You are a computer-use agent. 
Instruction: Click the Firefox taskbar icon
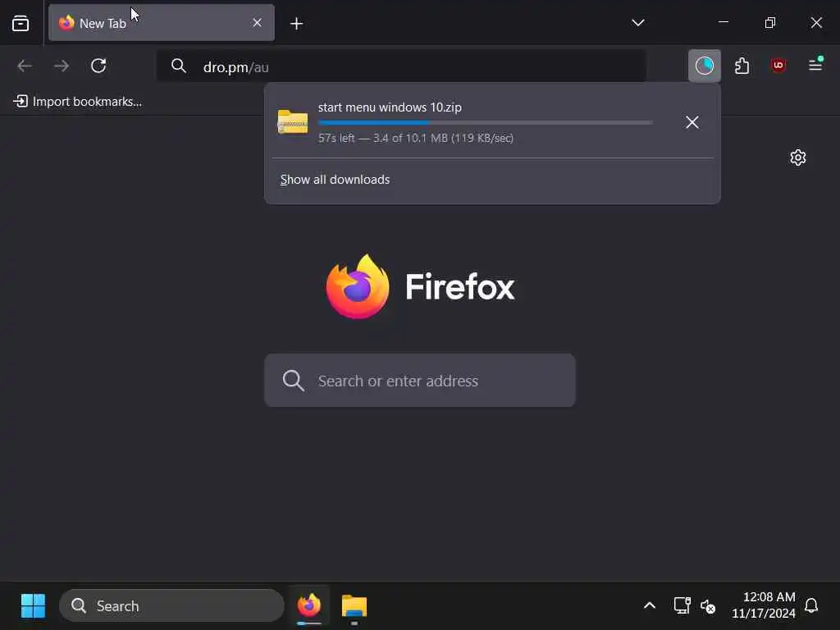309,606
